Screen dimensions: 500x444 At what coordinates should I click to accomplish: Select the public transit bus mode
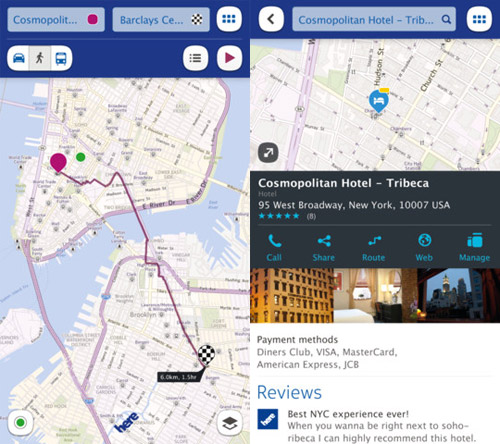coord(61,58)
